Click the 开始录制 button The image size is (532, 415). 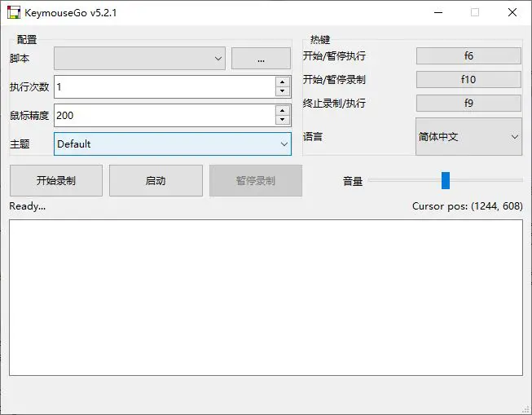coord(56,181)
